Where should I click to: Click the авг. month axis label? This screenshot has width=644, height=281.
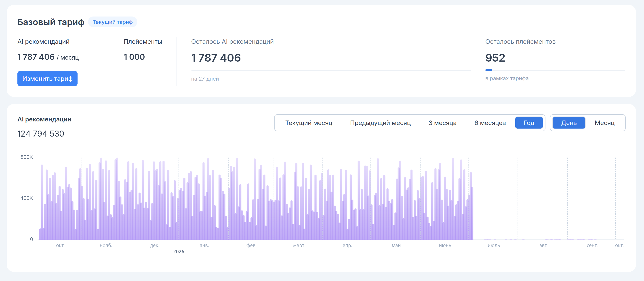[x=543, y=246]
